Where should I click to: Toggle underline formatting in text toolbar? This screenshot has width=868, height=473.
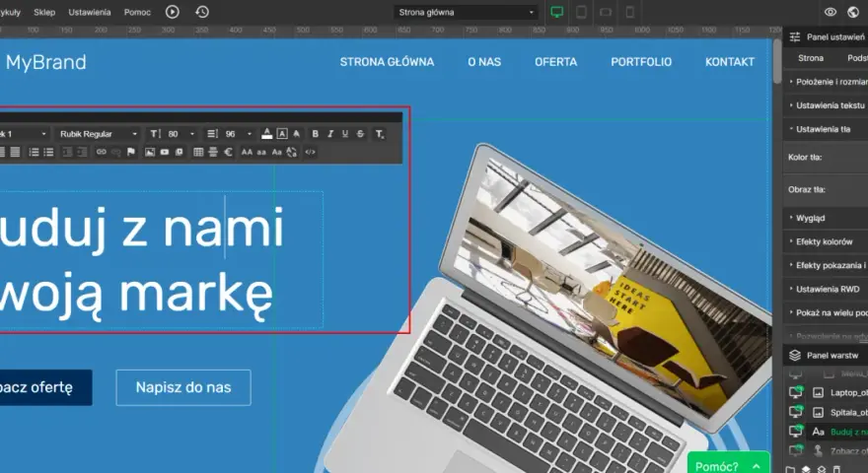[x=345, y=134]
